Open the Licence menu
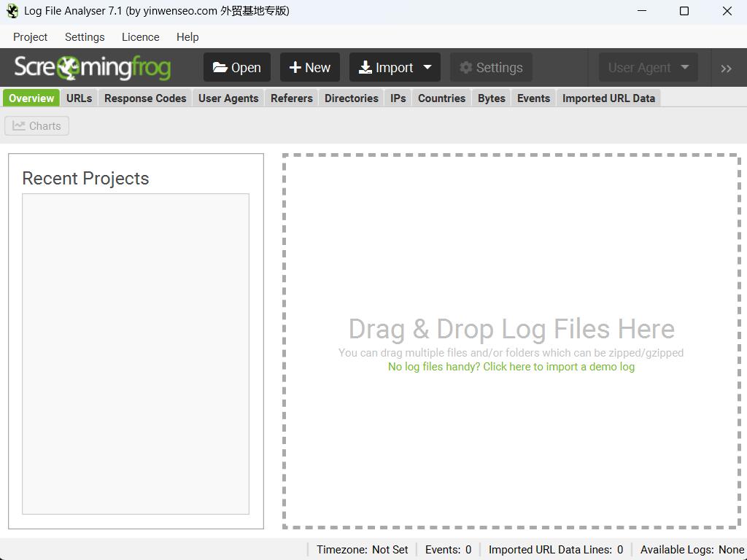This screenshot has width=747, height=560. coord(141,37)
